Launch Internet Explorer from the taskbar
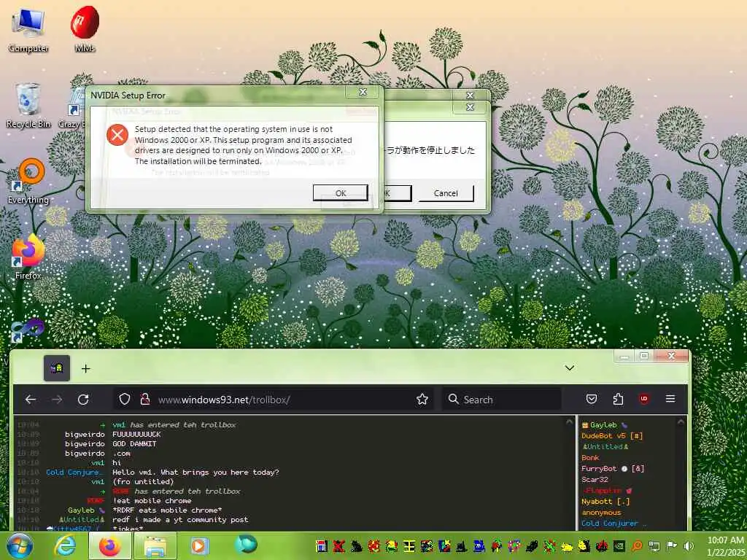 click(64, 545)
